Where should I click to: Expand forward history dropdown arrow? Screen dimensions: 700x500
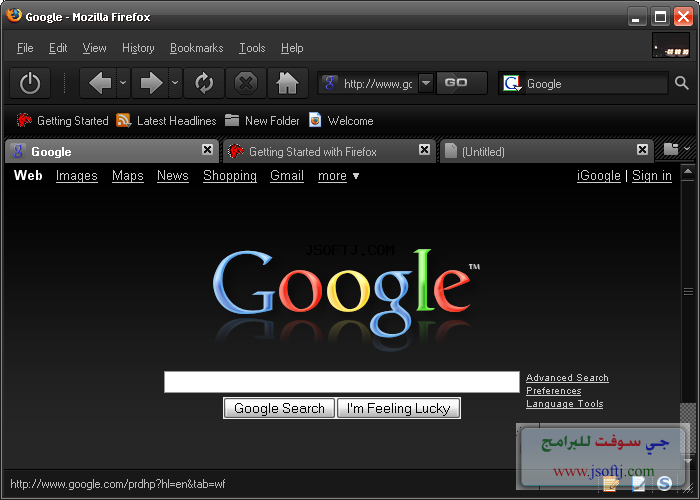click(175, 83)
